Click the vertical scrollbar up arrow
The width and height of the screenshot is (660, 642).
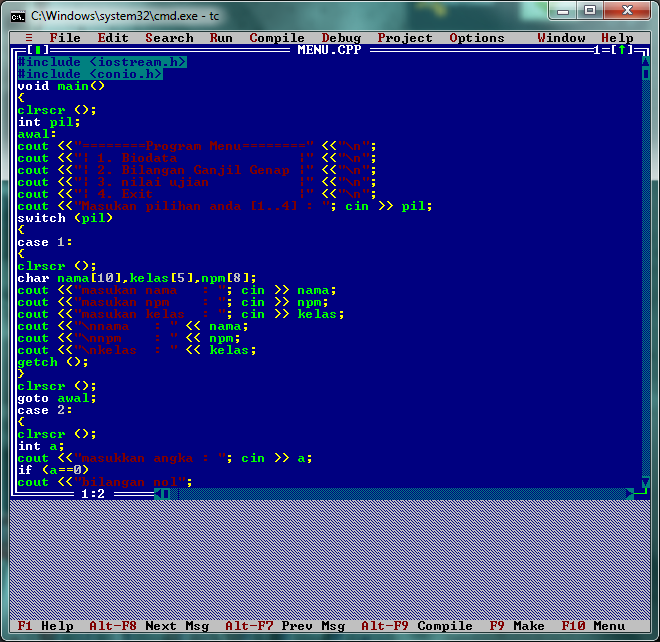pos(646,62)
